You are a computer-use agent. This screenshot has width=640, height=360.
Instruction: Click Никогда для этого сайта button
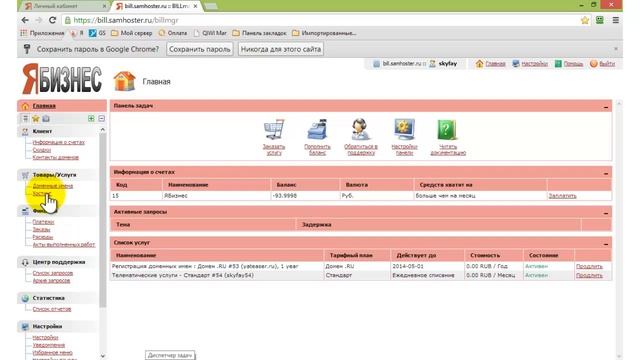pyautogui.click(x=281, y=49)
